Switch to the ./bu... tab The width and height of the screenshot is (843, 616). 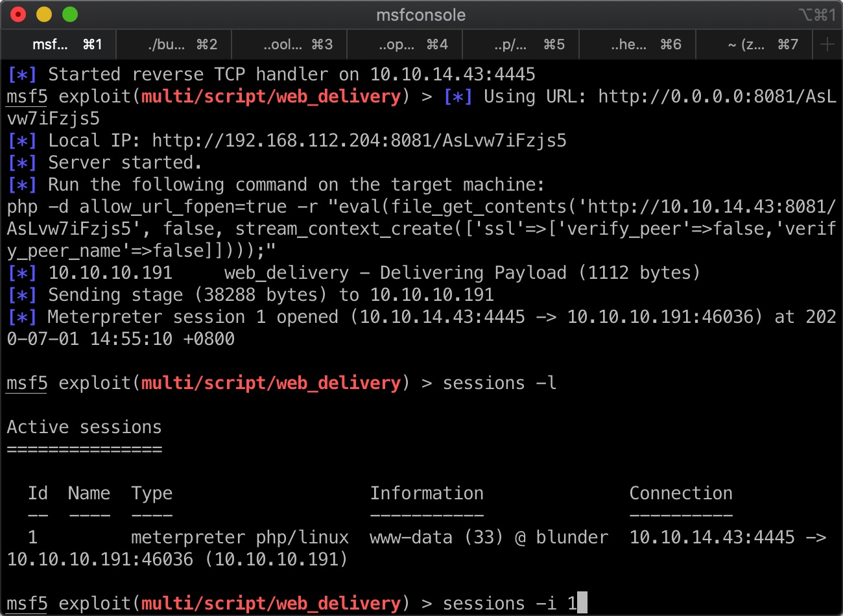[174, 44]
